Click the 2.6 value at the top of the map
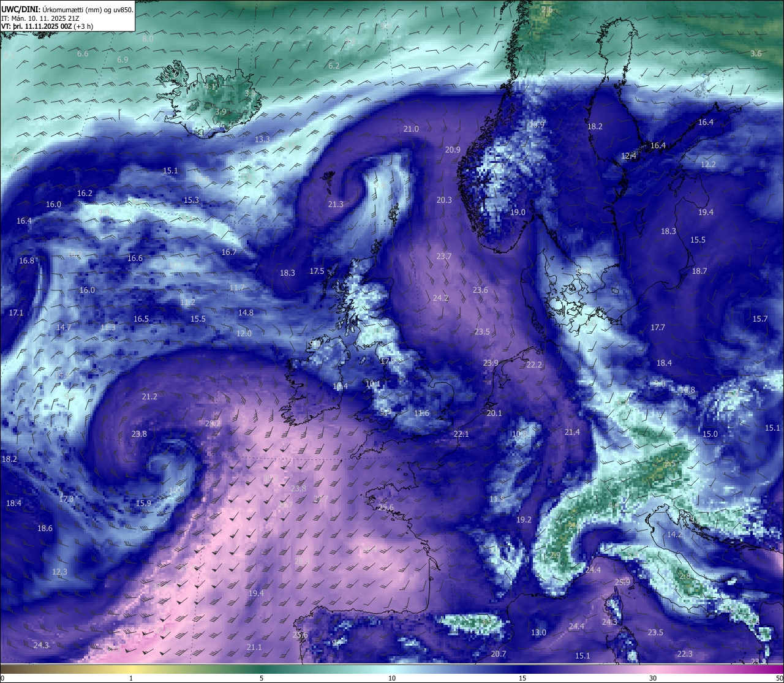Screen dimensions: 784x683 (547, 10)
